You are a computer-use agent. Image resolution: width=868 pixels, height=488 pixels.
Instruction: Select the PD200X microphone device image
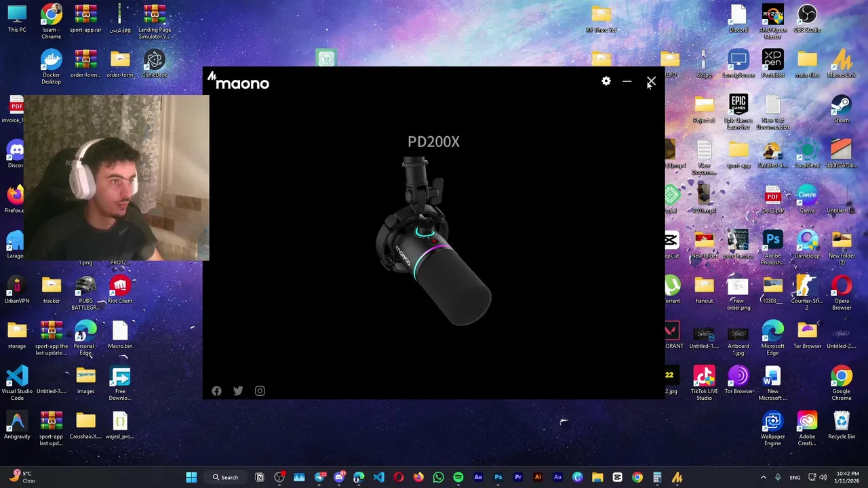tap(434, 241)
